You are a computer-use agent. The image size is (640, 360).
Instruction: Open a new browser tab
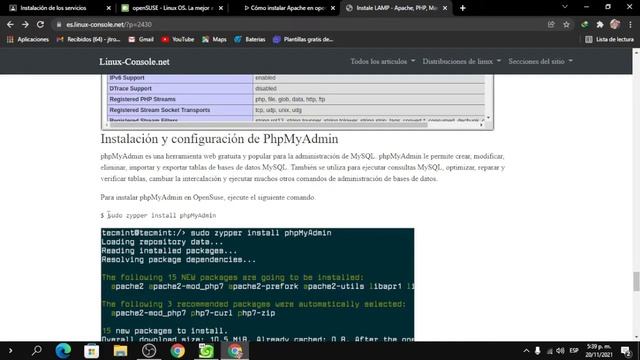point(462,8)
